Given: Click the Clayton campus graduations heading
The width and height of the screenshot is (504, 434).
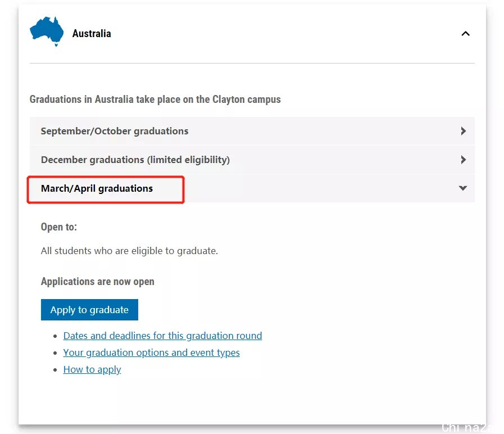Looking at the screenshot, I should click(x=155, y=100).
